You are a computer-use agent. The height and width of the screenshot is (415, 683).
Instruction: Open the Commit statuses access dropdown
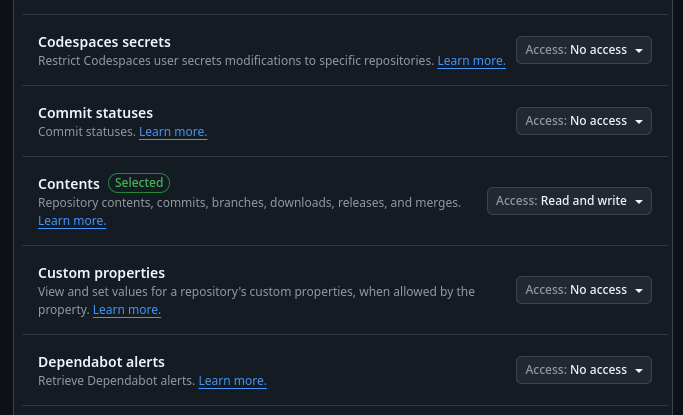pyautogui.click(x=584, y=121)
